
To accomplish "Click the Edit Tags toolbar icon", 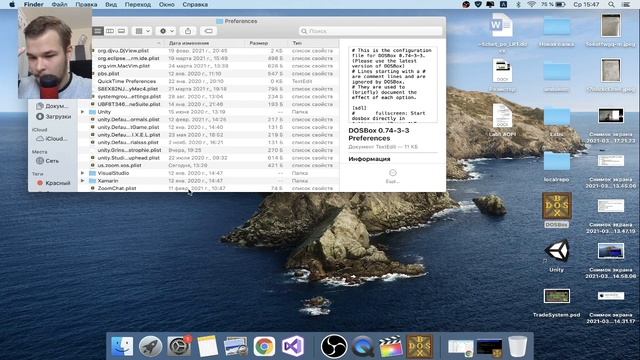I will tap(209, 31).
